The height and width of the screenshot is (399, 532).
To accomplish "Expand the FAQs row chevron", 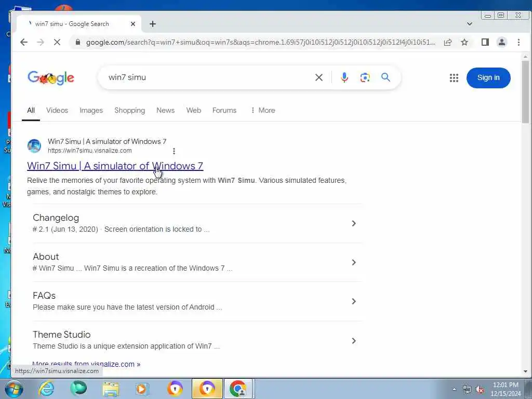I will click(353, 301).
